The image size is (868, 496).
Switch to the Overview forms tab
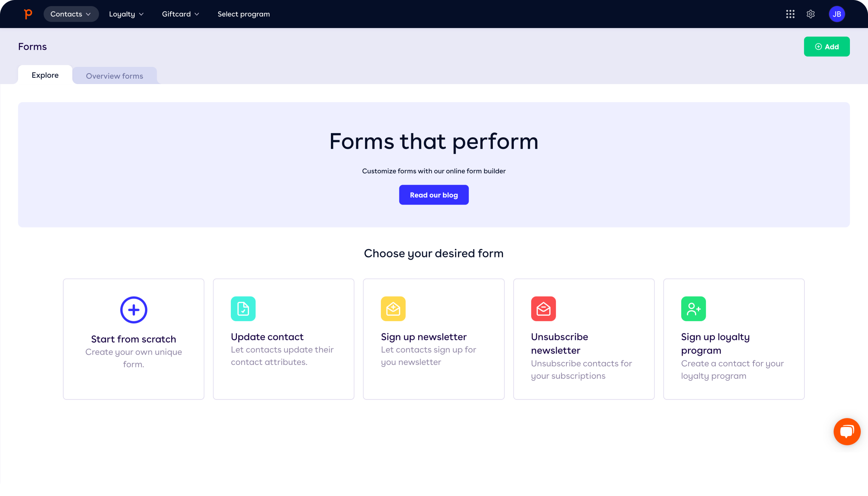115,76
